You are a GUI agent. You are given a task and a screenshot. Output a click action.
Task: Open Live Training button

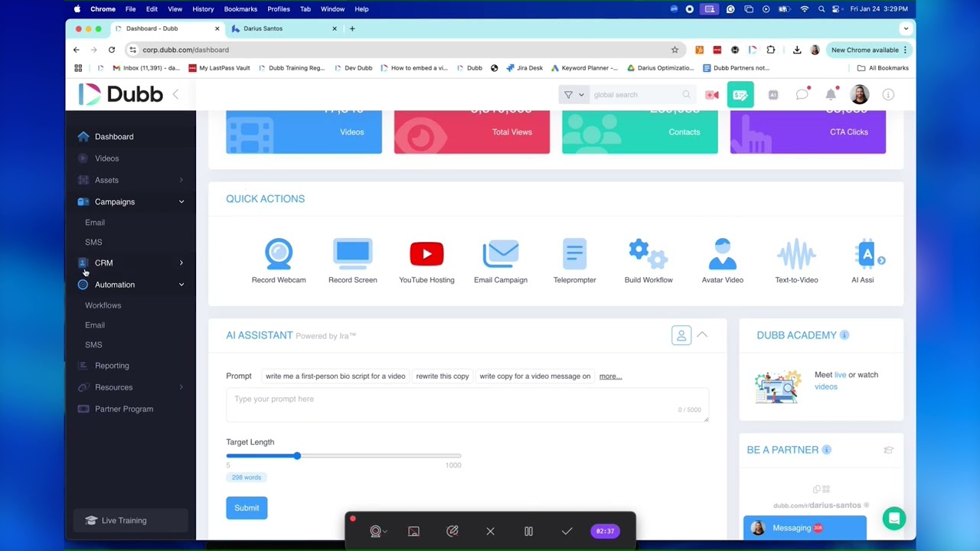click(130, 520)
